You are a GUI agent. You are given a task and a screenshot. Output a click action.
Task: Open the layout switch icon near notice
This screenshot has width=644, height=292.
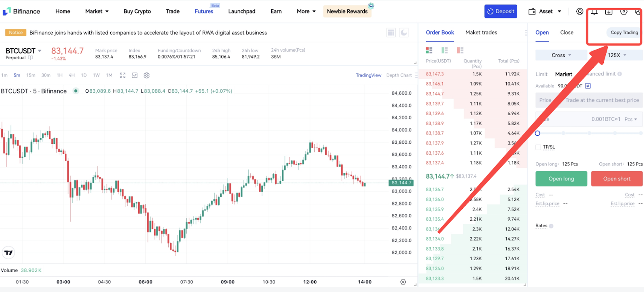pyautogui.click(x=391, y=33)
